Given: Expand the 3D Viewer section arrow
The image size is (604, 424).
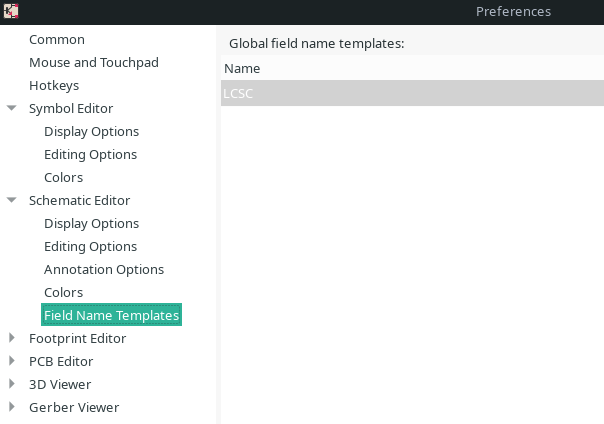Looking at the screenshot, I should click(x=12, y=384).
